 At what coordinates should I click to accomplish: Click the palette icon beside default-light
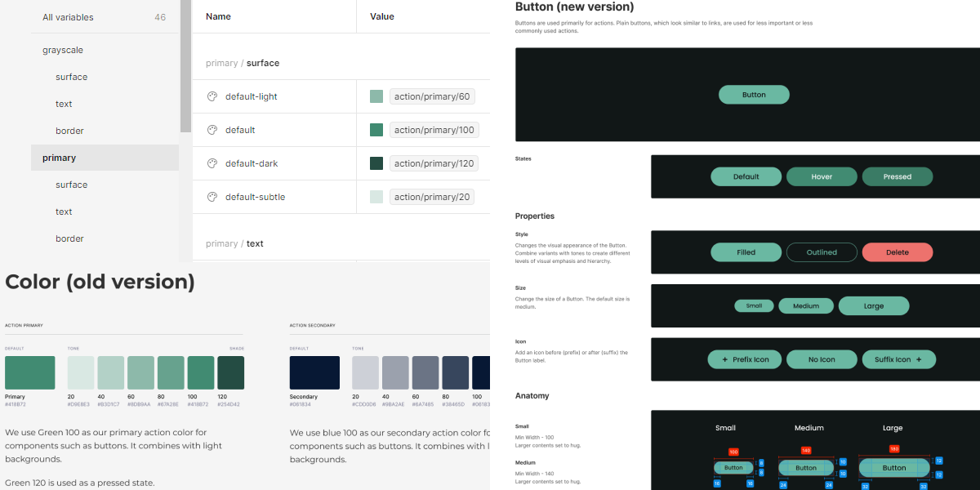coord(212,96)
